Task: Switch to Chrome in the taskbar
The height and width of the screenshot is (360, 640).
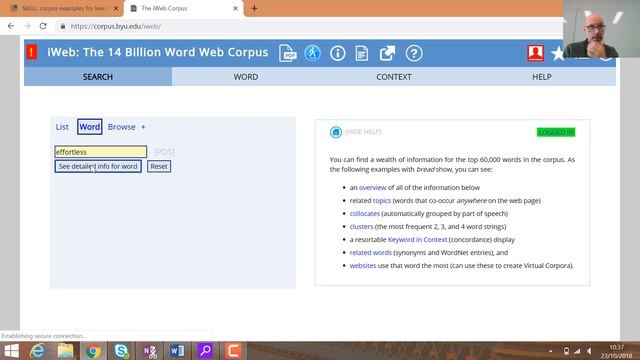Action: pos(93,351)
